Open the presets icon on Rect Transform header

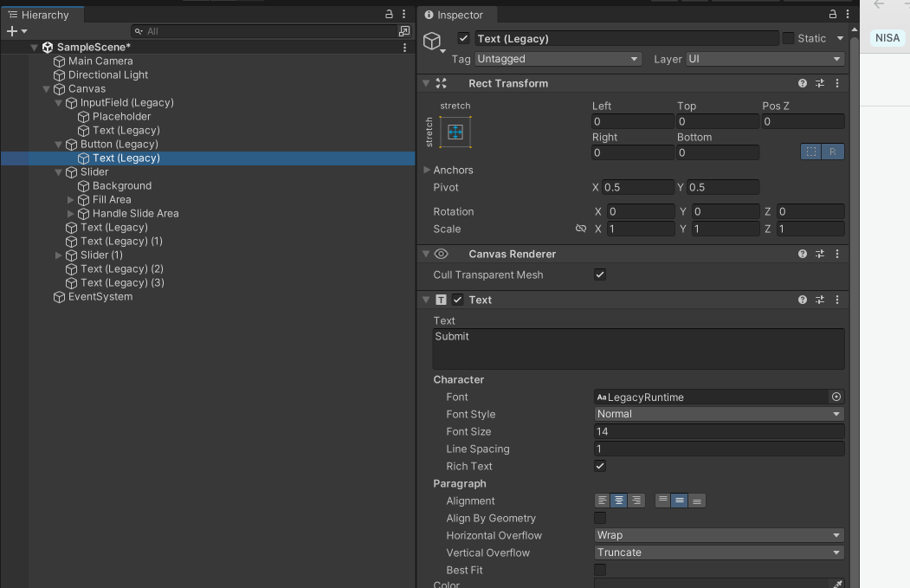tap(819, 82)
